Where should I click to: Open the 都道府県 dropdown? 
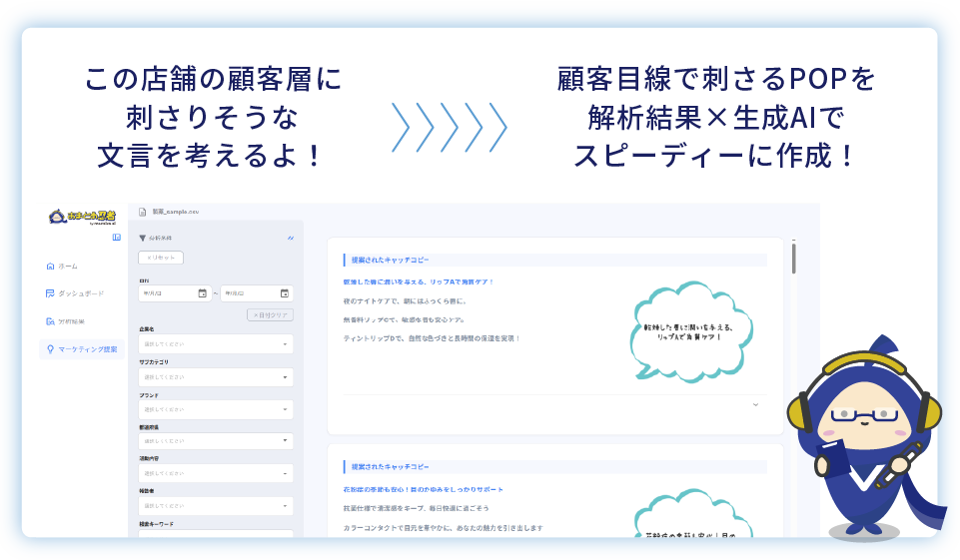point(216,440)
